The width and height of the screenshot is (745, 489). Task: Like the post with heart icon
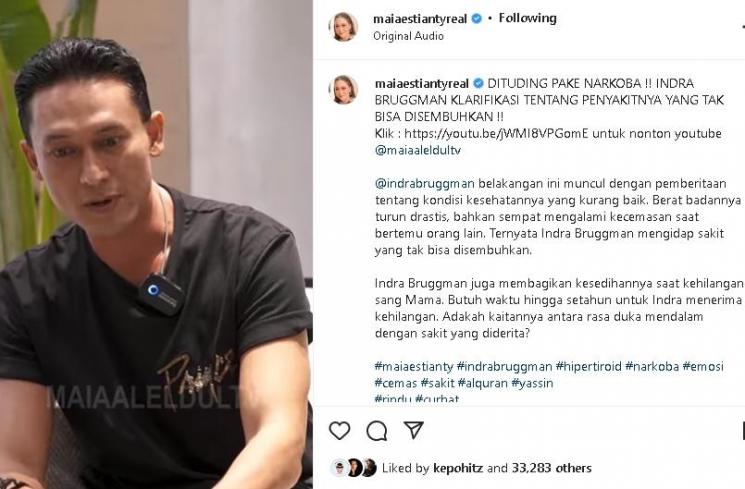coord(339,431)
